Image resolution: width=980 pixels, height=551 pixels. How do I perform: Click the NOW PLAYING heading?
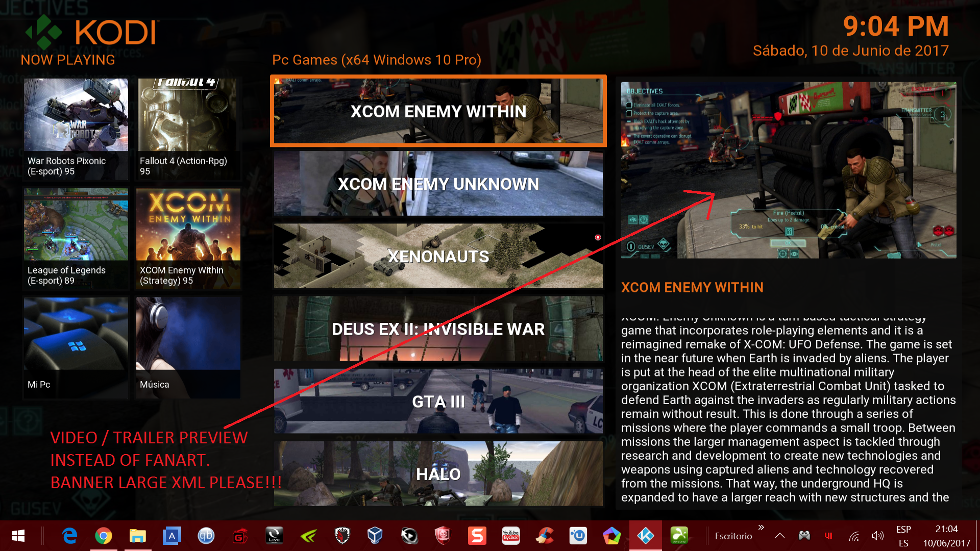coord(68,60)
